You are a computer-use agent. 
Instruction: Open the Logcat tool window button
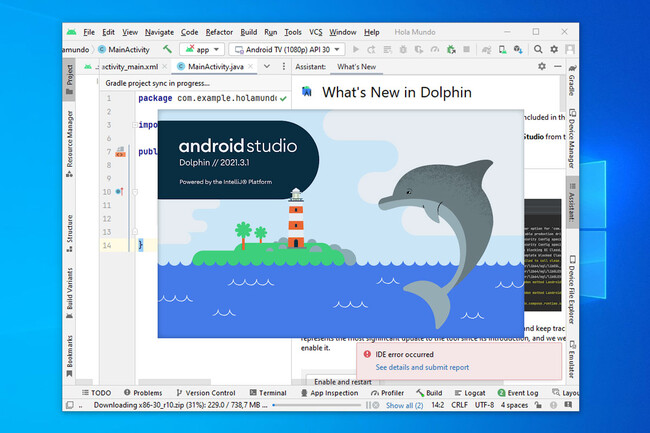tap(470, 393)
